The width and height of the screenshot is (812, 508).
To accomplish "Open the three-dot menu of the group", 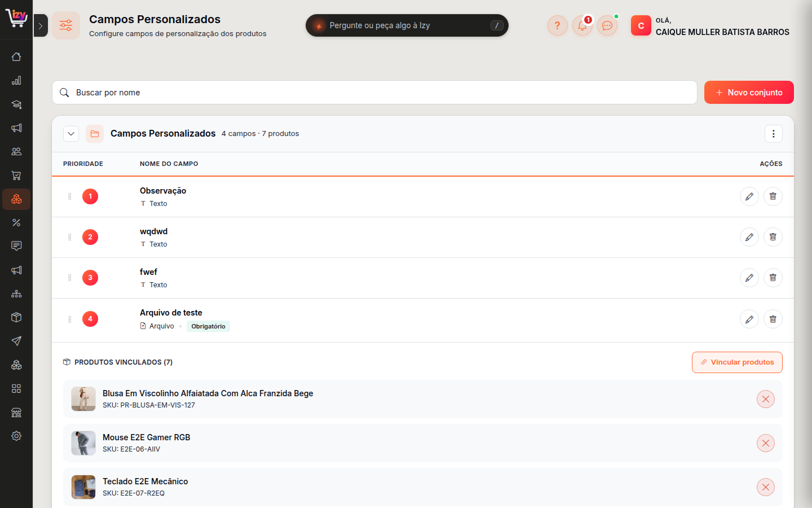I will 774,134.
